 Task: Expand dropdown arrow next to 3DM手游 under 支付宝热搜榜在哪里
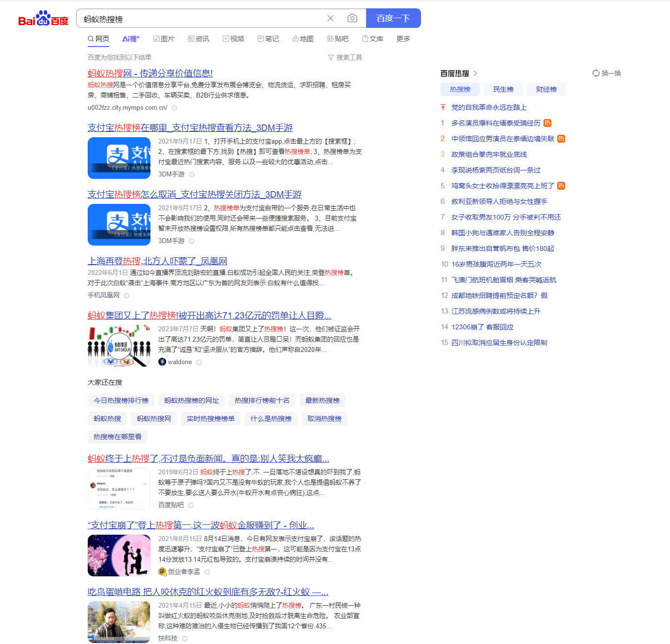click(x=192, y=174)
